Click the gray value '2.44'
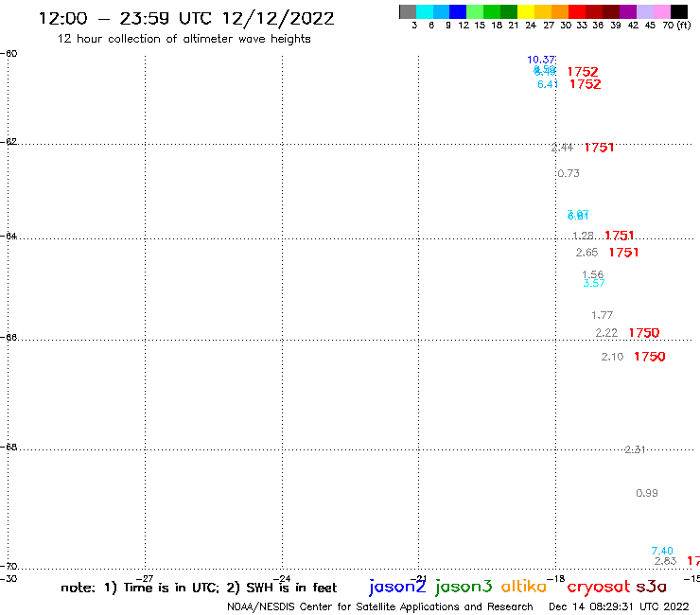The image size is (700, 615). coord(563,148)
